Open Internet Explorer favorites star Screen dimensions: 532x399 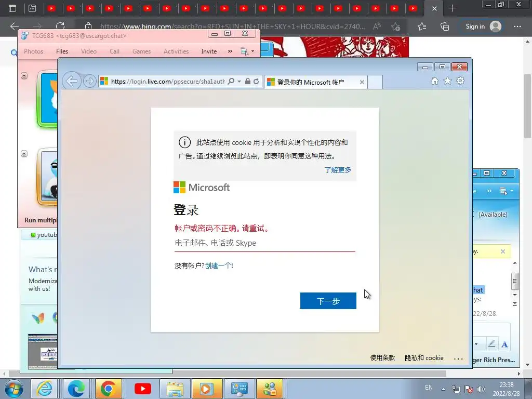click(x=447, y=81)
